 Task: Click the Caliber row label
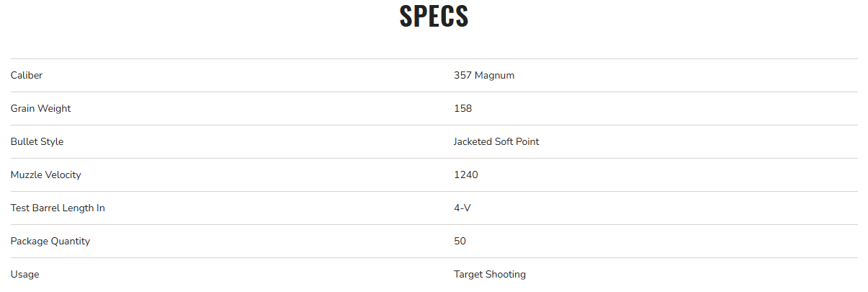(27, 75)
